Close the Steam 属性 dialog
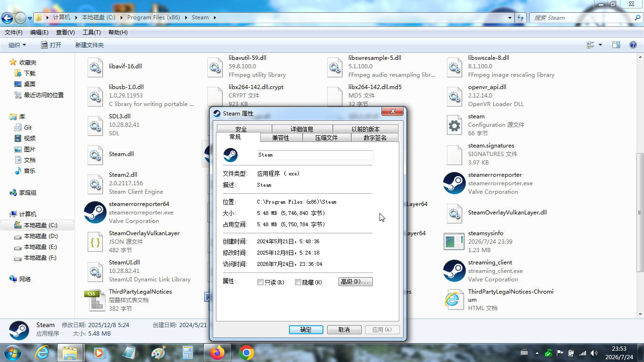The height and width of the screenshot is (362, 644). tap(392, 112)
